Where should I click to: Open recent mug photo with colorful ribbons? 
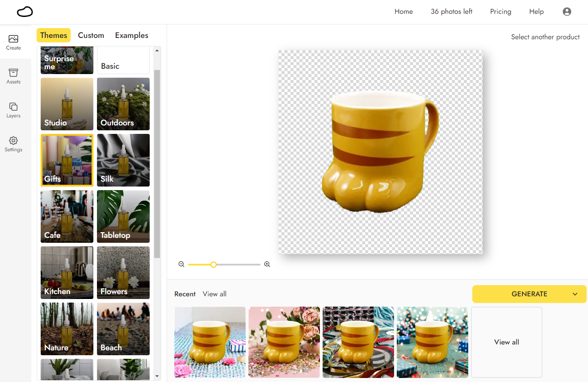(x=358, y=342)
